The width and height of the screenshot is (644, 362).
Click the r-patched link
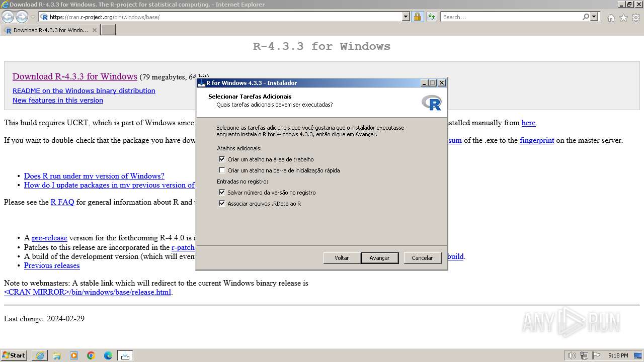tap(184, 247)
